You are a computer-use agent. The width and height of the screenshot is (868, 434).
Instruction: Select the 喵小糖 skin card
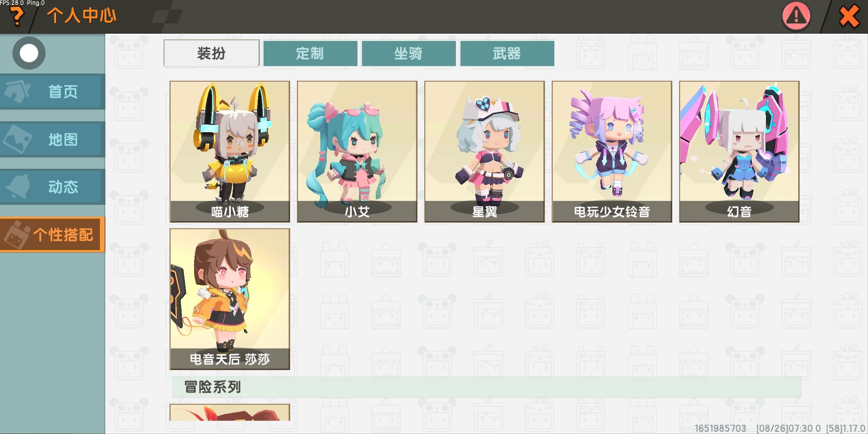230,151
